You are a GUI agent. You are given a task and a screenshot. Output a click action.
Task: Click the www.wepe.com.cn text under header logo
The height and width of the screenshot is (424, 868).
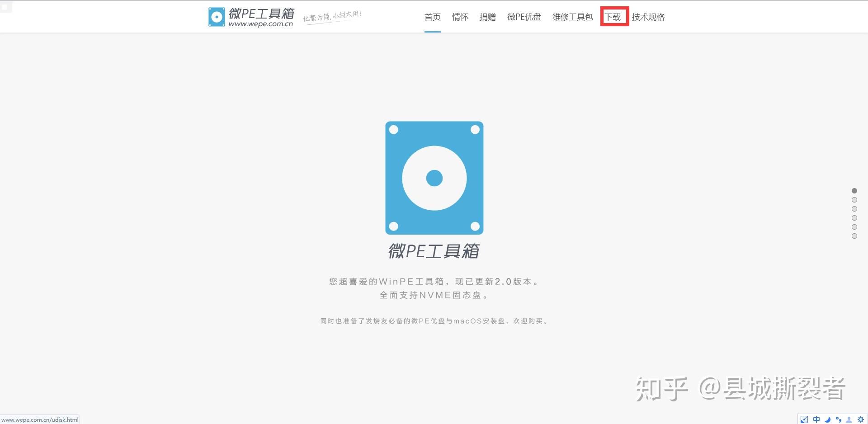point(261,24)
